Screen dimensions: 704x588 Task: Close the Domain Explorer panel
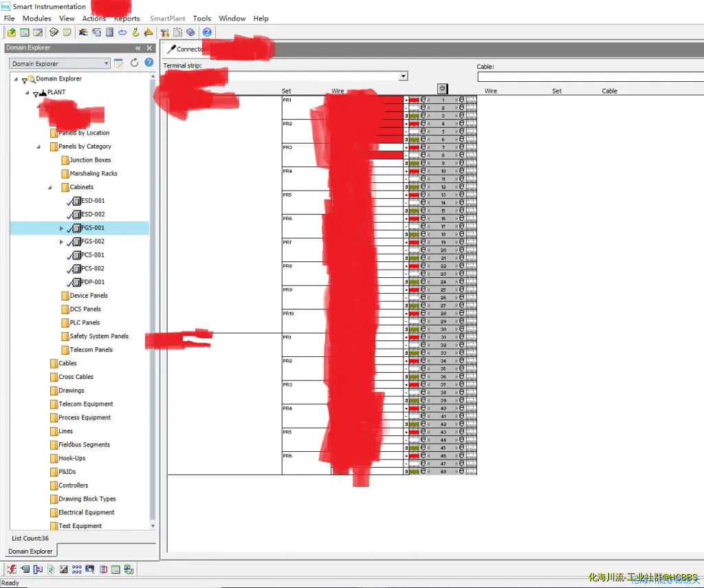click(x=149, y=48)
